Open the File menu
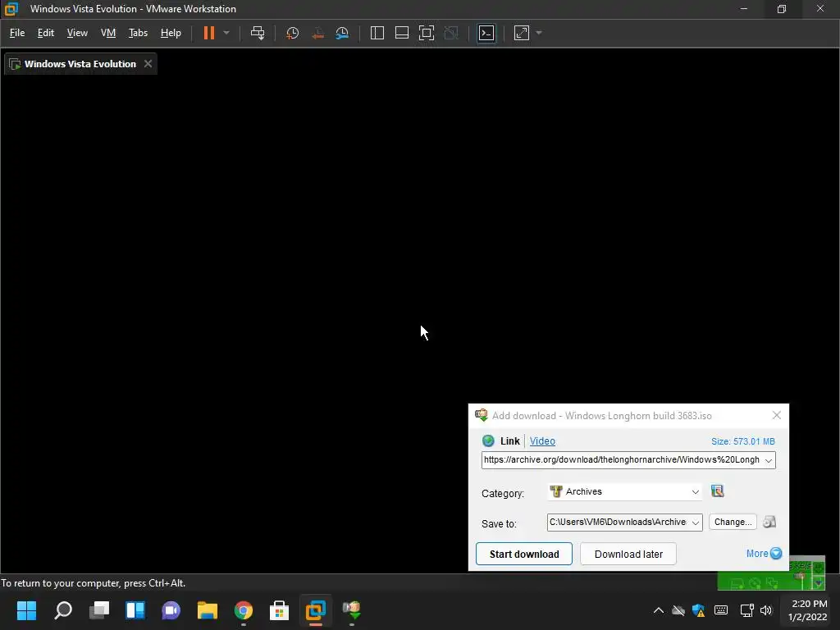The width and height of the screenshot is (840, 630). 17,33
